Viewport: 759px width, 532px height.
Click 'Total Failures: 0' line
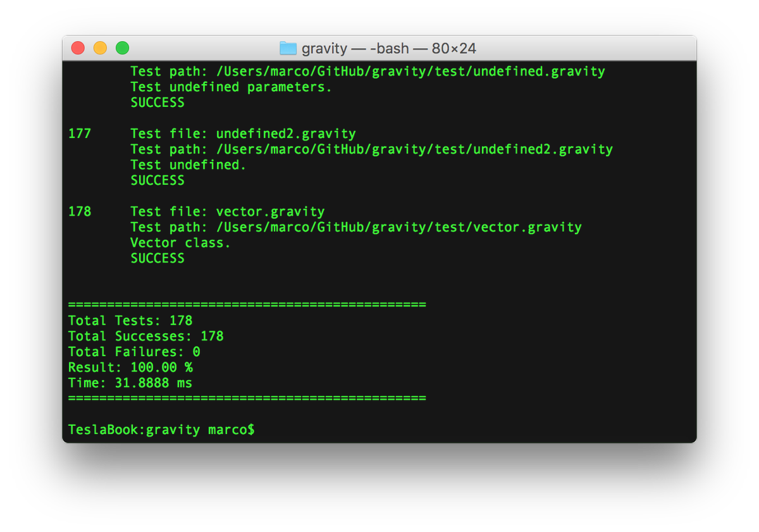(x=134, y=352)
